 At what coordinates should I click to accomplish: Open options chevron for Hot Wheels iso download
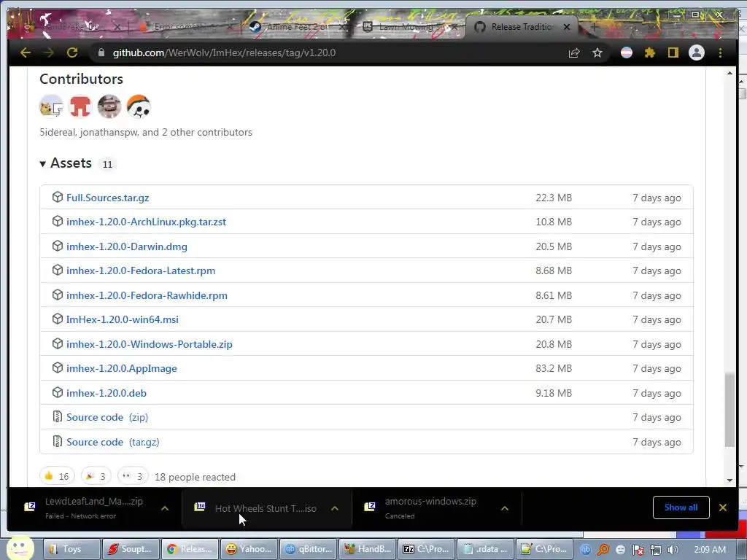pos(335,508)
